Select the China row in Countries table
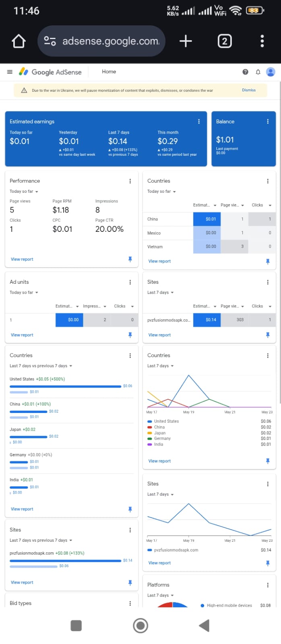The height and width of the screenshot is (644, 281). click(x=209, y=219)
